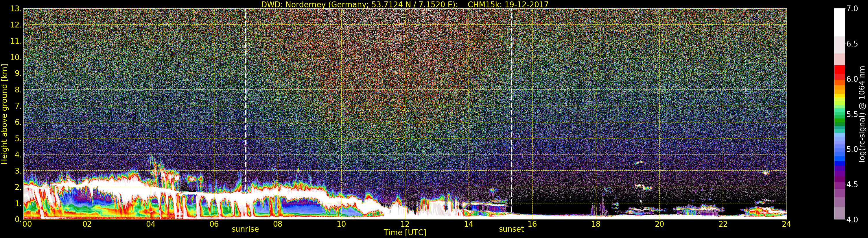Click the time axis tick '18'

(x=596, y=224)
